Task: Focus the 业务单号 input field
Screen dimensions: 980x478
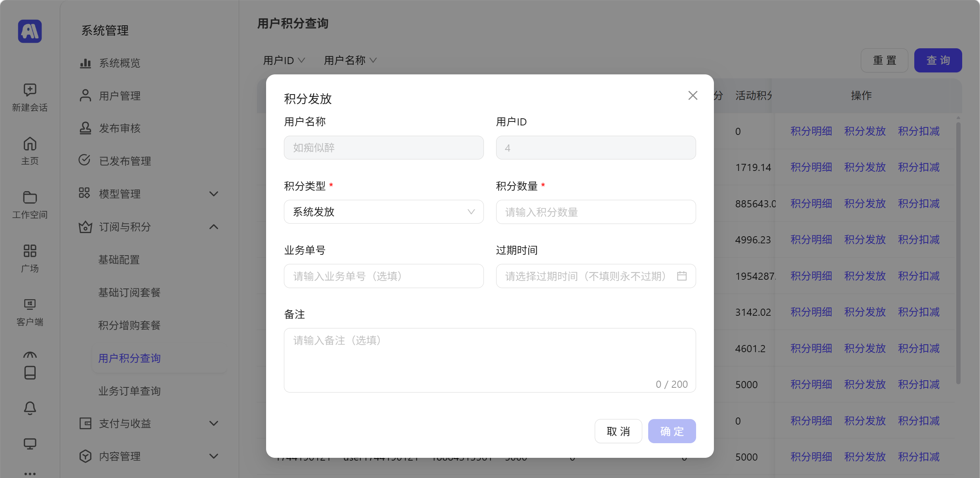Action: [x=384, y=276]
